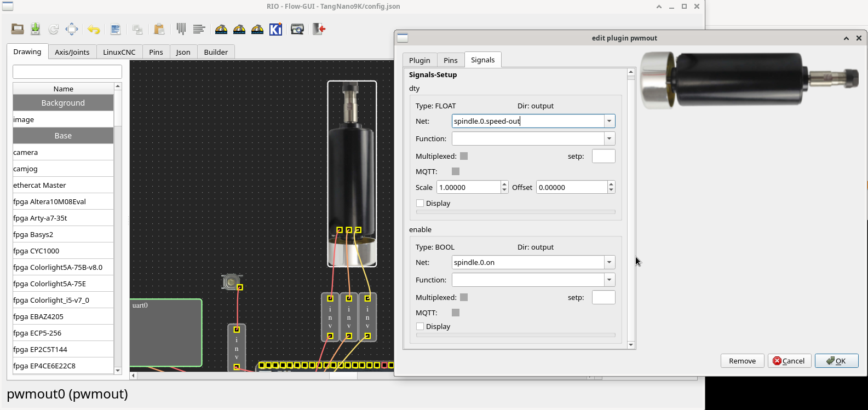Enable Display checkbox for dty signal
This screenshot has height=410, width=868.
pyautogui.click(x=420, y=203)
